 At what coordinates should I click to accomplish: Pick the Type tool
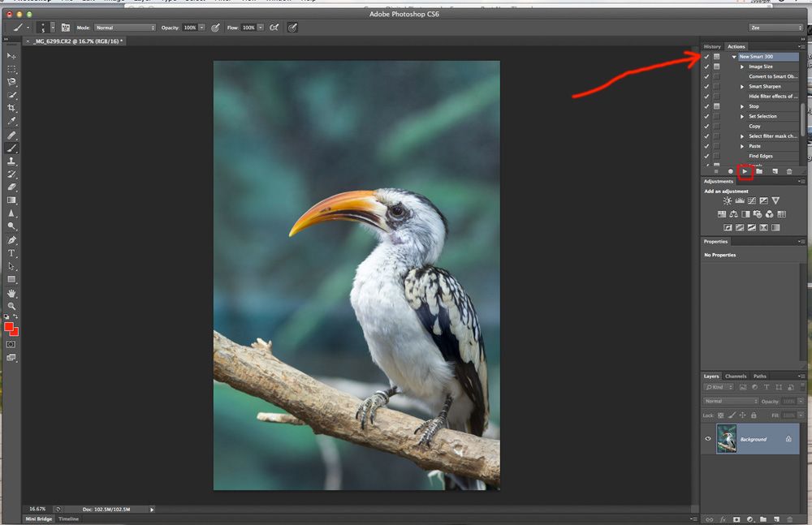point(11,253)
